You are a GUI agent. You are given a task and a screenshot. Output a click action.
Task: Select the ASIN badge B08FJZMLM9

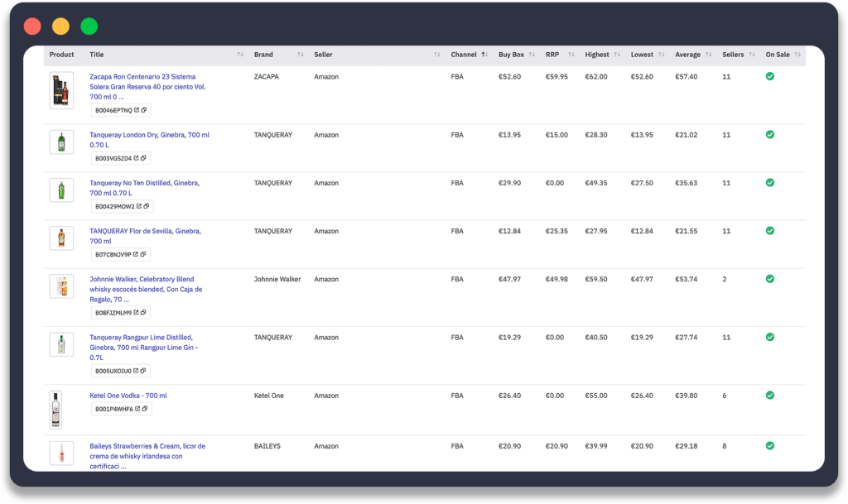(x=121, y=313)
